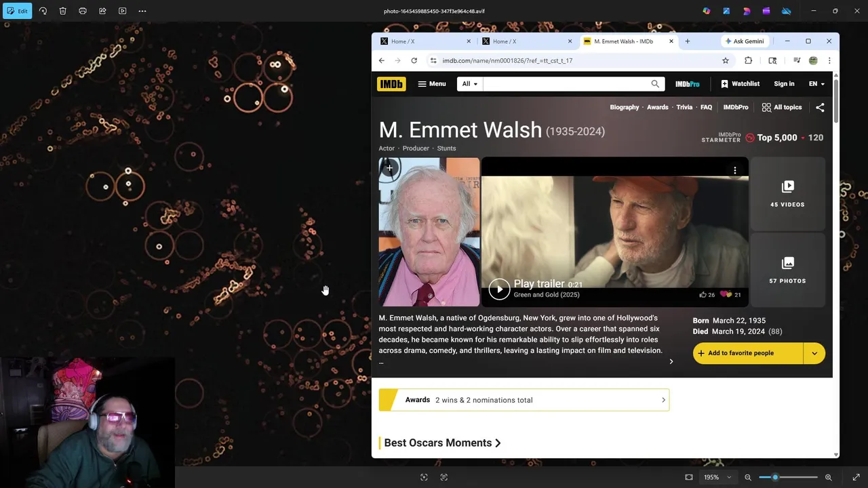
Task: Go to IMDb home via yellow logo
Action: 391,84
